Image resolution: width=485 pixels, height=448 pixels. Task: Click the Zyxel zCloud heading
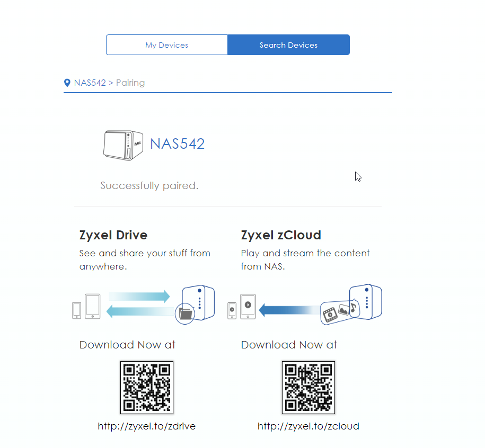[x=281, y=235]
